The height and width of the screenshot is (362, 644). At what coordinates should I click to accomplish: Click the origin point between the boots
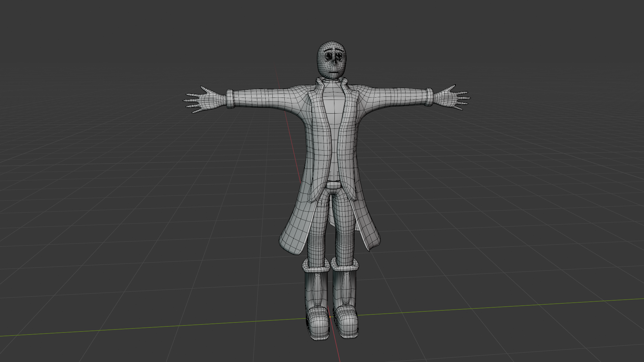(330, 317)
